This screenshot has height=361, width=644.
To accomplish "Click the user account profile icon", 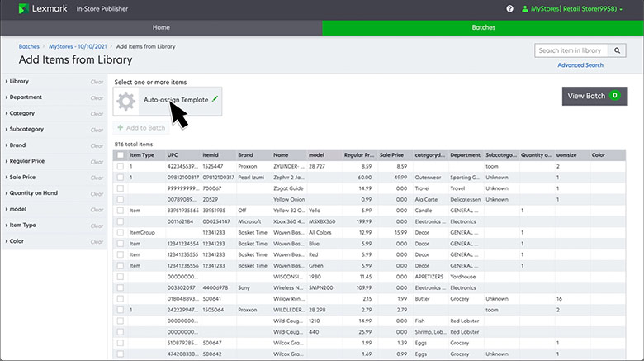I will pyautogui.click(x=523, y=9).
